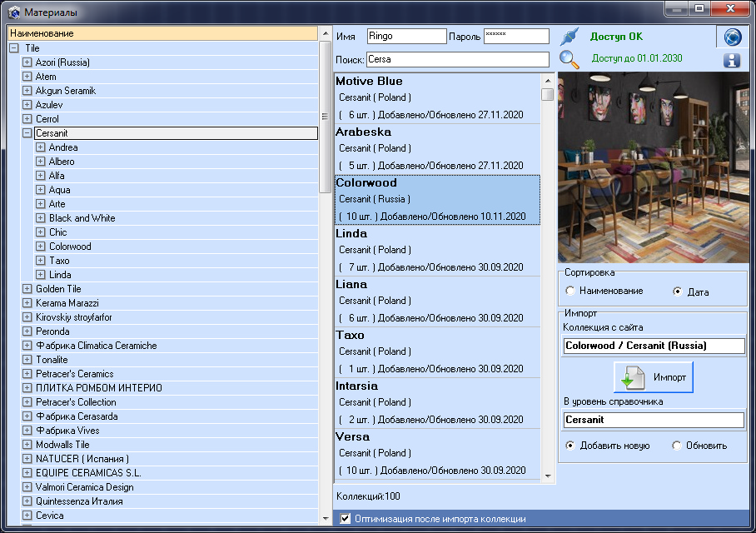Select Kirovskiy stroyfarfor in the tree

[74, 317]
